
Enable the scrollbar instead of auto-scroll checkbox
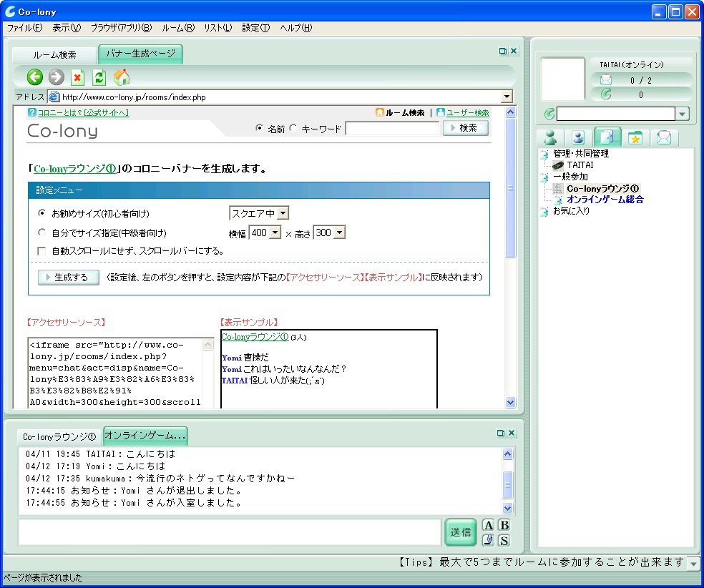click(x=41, y=251)
